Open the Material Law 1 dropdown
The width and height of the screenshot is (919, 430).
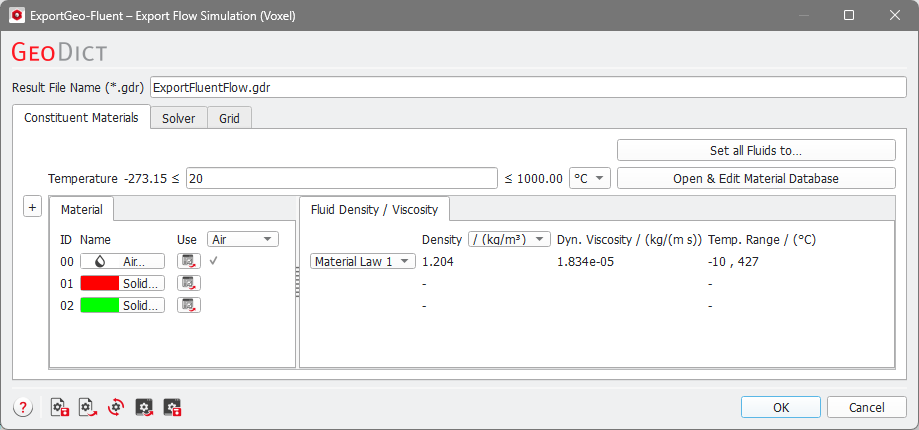(363, 261)
